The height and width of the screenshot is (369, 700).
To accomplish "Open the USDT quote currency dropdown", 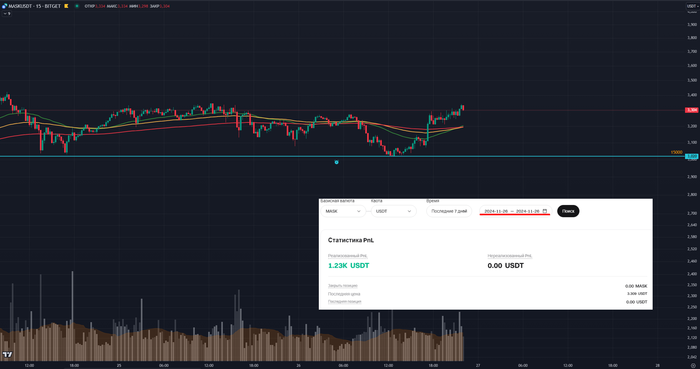I will pyautogui.click(x=393, y=211).
